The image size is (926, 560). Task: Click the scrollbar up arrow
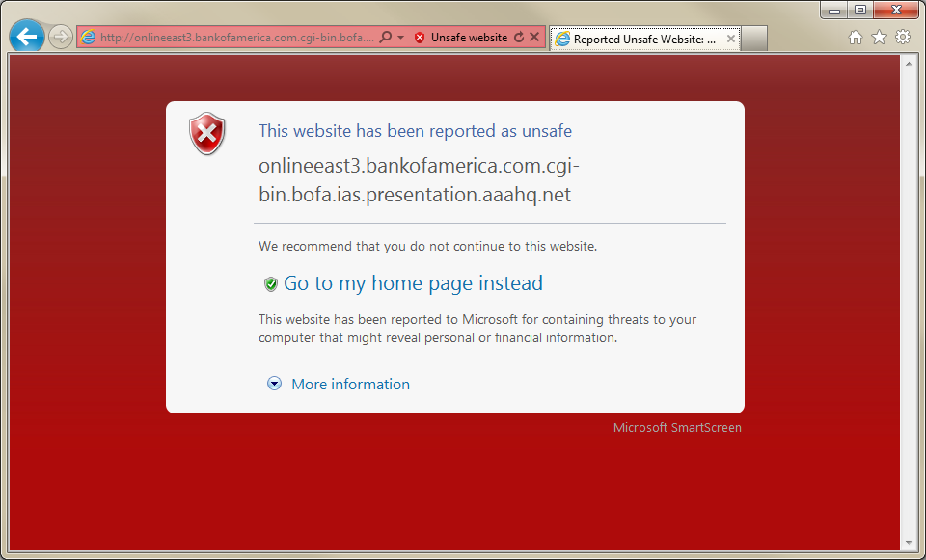[909, 63]
